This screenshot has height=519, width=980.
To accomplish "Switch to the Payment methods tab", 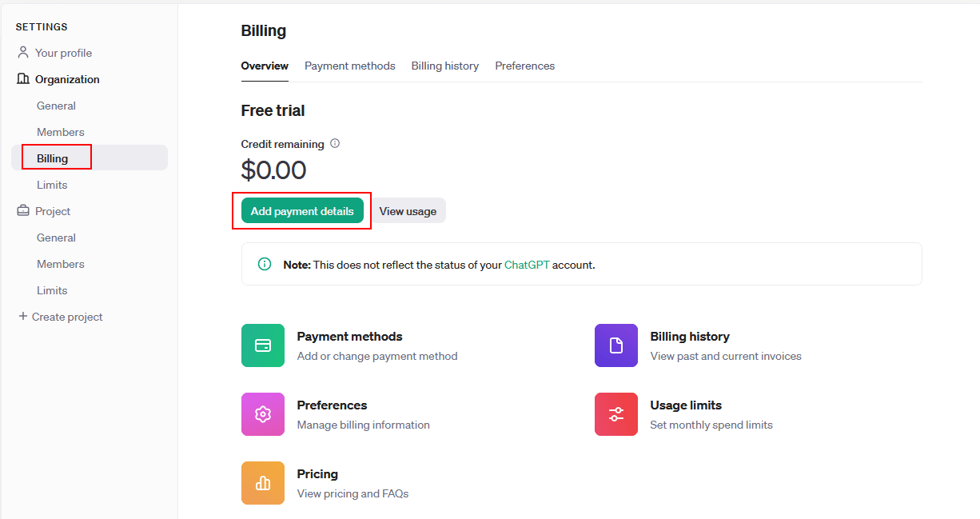I will (349, 66).
